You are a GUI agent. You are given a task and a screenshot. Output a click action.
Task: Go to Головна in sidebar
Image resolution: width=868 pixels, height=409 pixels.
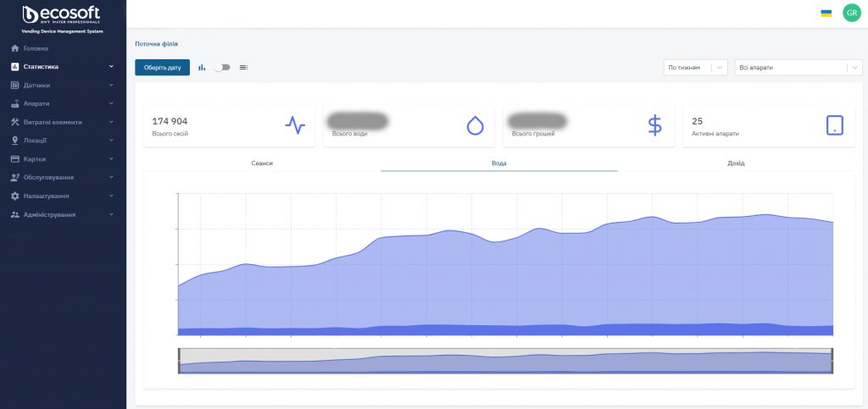[x=36, y=48]
